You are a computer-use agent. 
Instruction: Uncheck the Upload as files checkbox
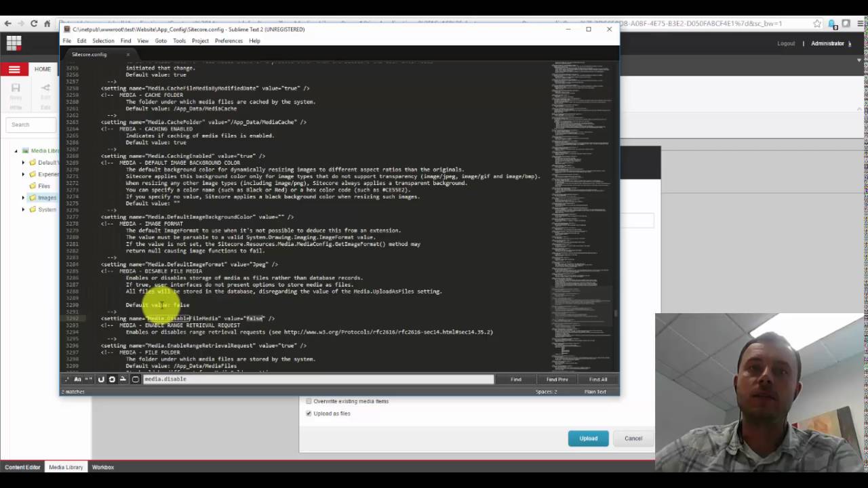point(309,413)
